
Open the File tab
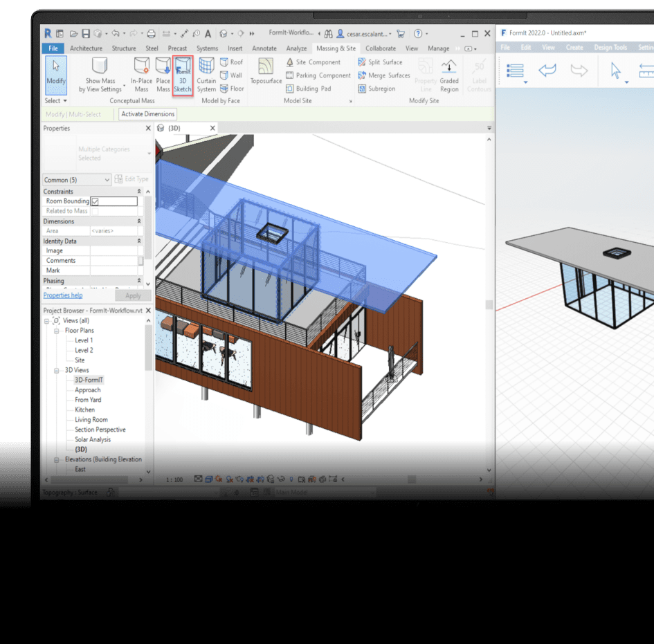[53, 48]
